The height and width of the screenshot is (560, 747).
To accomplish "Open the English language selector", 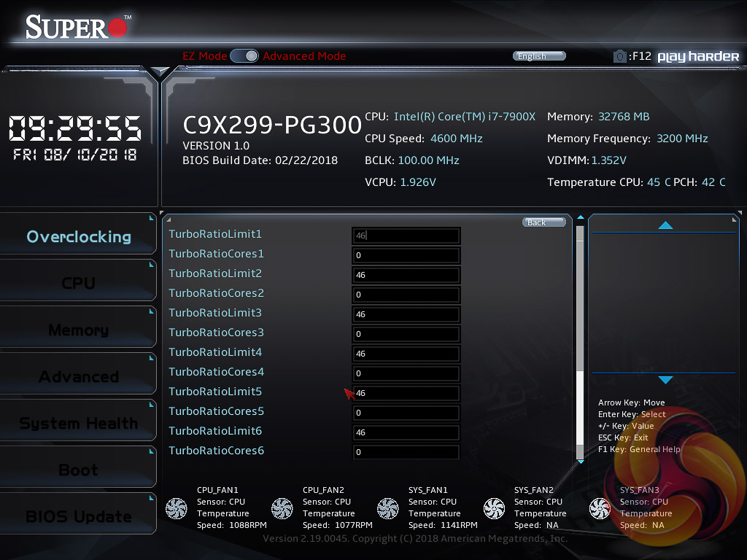I will pyautogui.click(x=539, y=56).
